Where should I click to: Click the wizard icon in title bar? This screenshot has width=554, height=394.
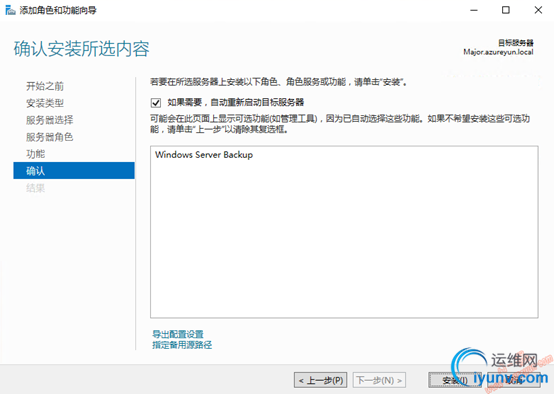[10, 10]
